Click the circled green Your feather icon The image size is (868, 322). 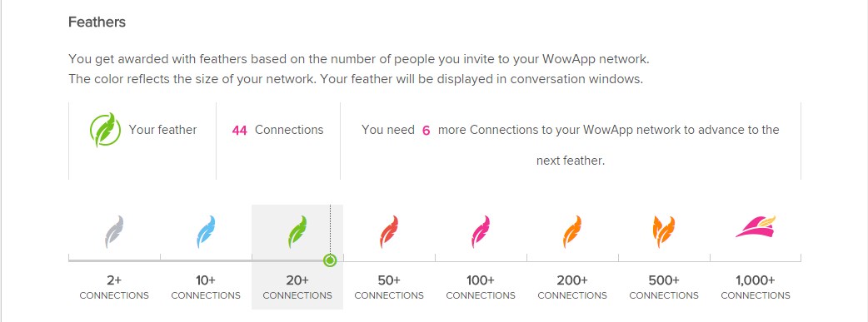[105, 130]
